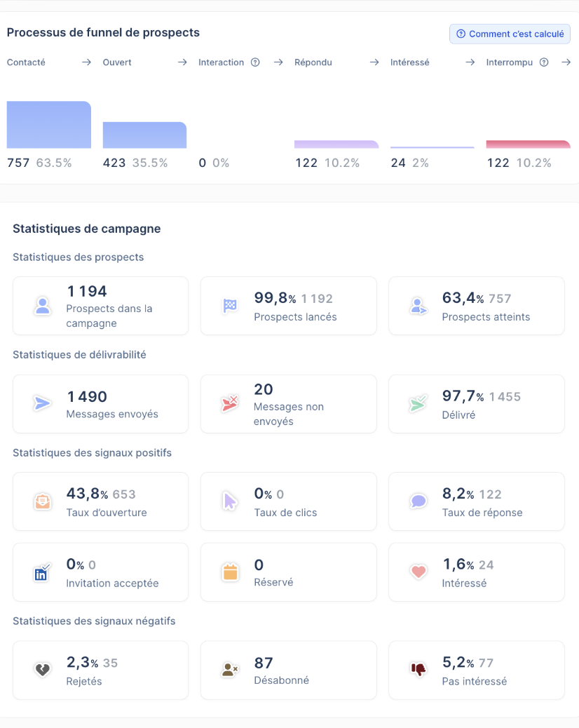The width and height of the screenshot is (579, 728).
Task: Click the broken heart Rejetés icon
Action: pyautogui.click(x=43, y=670)
